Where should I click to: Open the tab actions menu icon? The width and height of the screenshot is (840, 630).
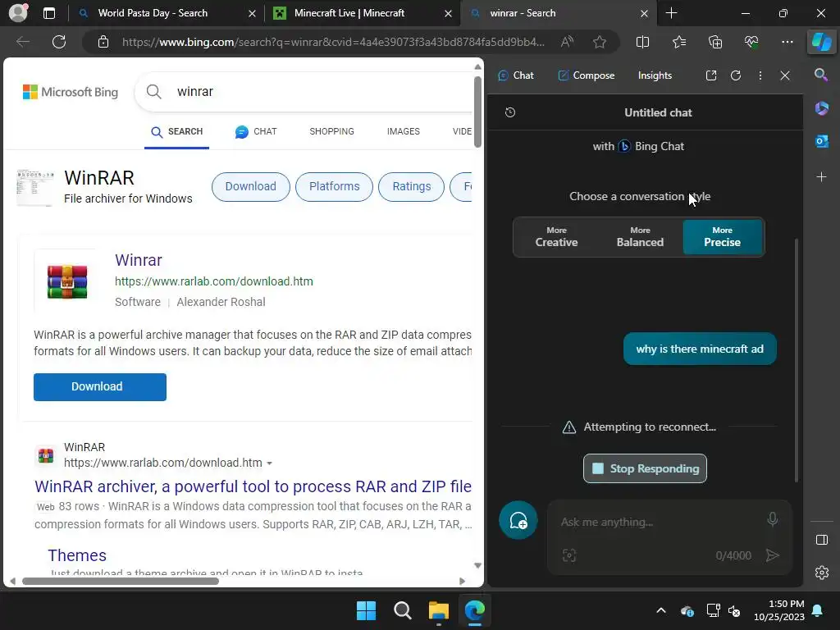(48, 13)
